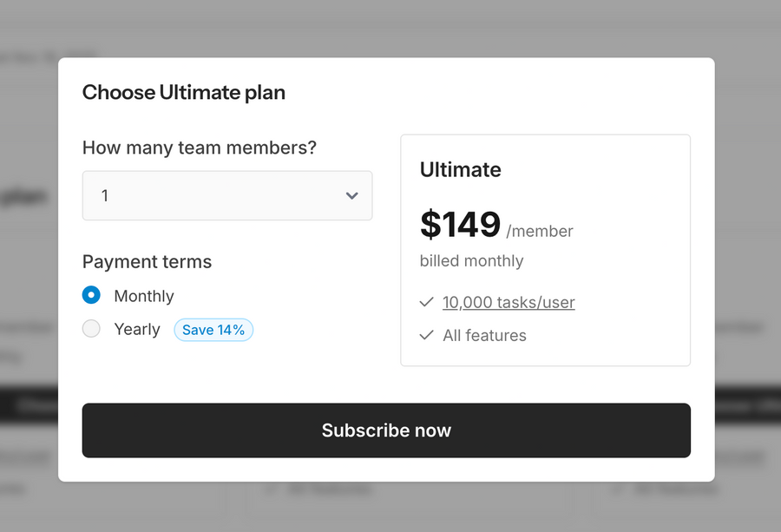Click the Save 14% badge
This screenshot has height=532, width=781.
[213, 330]
